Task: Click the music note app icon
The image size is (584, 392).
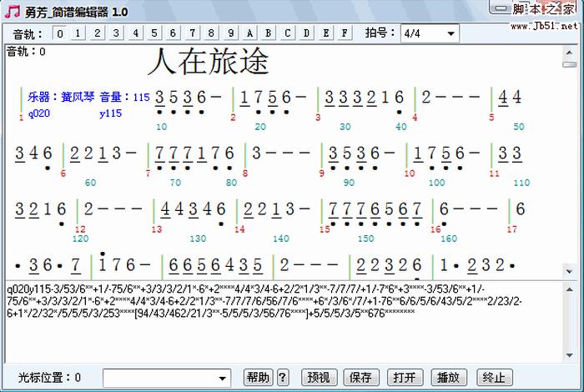Action: pyautogui.click(x=13, y=11)
